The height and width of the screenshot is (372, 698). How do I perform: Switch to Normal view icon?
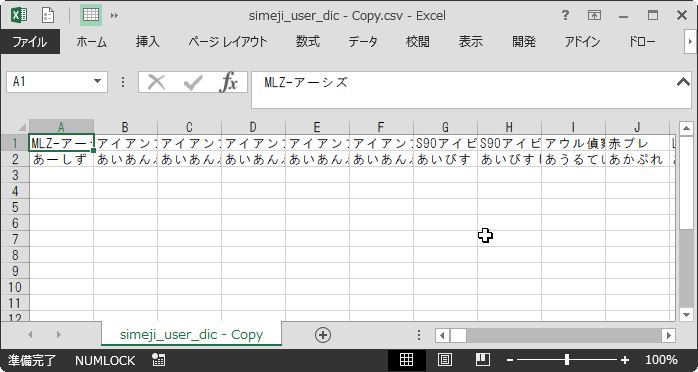(x=406, y=360)
